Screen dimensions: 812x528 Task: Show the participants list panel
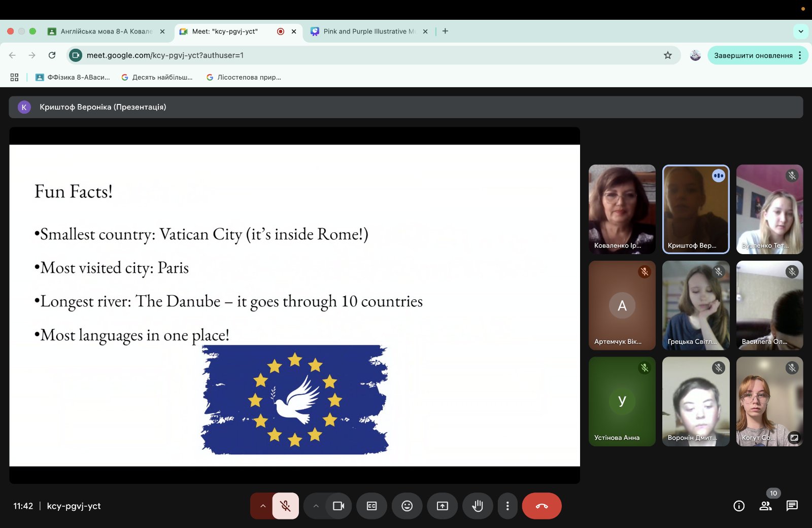click(765, 506)
